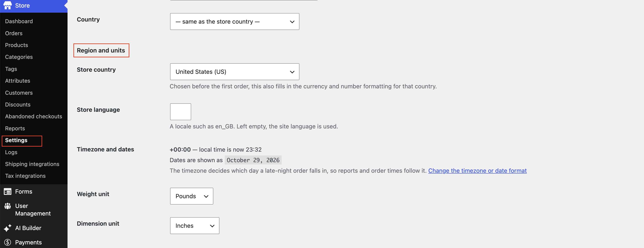The height and width of the screenshot is (248, 644).
Task: Open the Attributes menu item
Action: [18, 81]
